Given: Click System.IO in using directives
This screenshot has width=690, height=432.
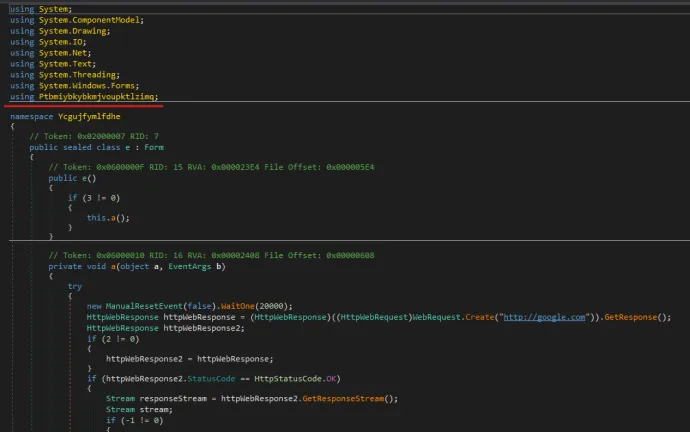Looking at the screenshot, I should (x=60, y=42).
